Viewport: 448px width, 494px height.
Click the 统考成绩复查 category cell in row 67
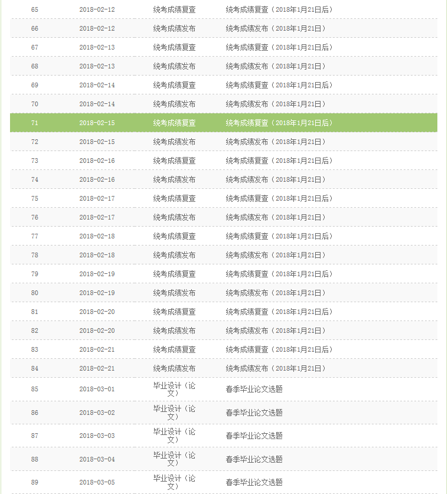click(174, 47)
